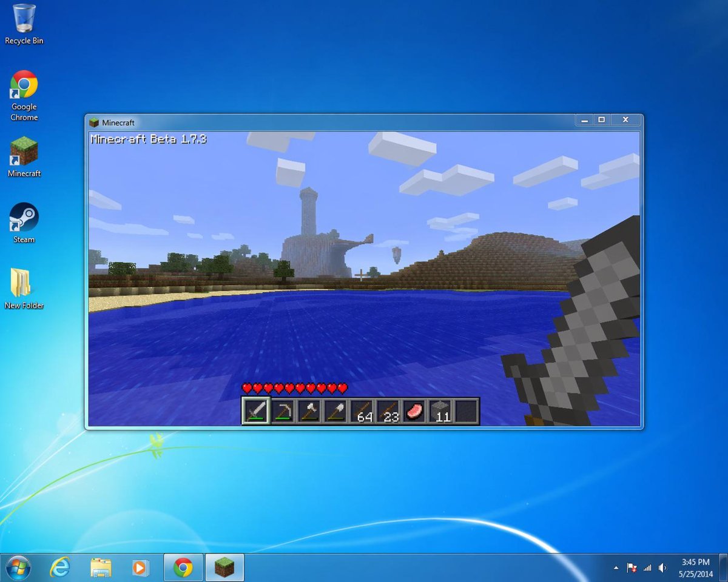
Task: Click the 'Minecraft Beta 1.7.3' version text
Action: tap(149, 139)
